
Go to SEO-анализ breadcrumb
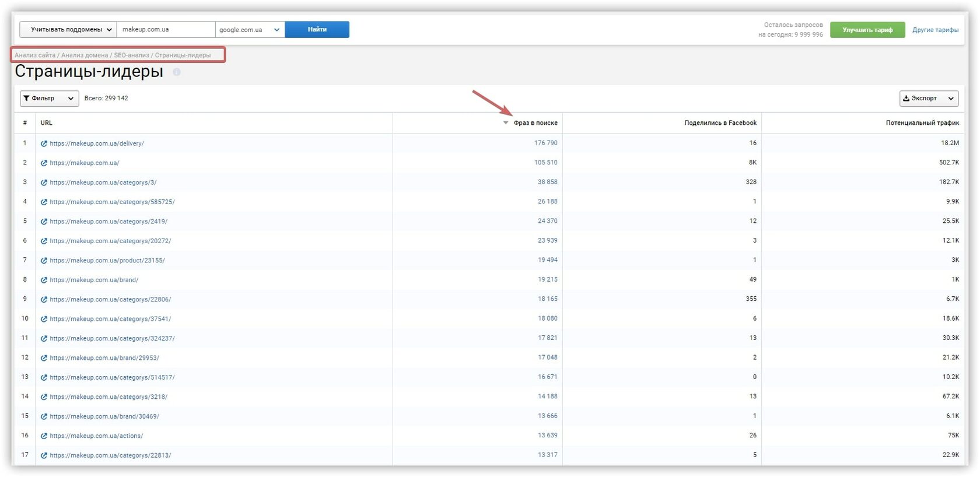[131, 55]
